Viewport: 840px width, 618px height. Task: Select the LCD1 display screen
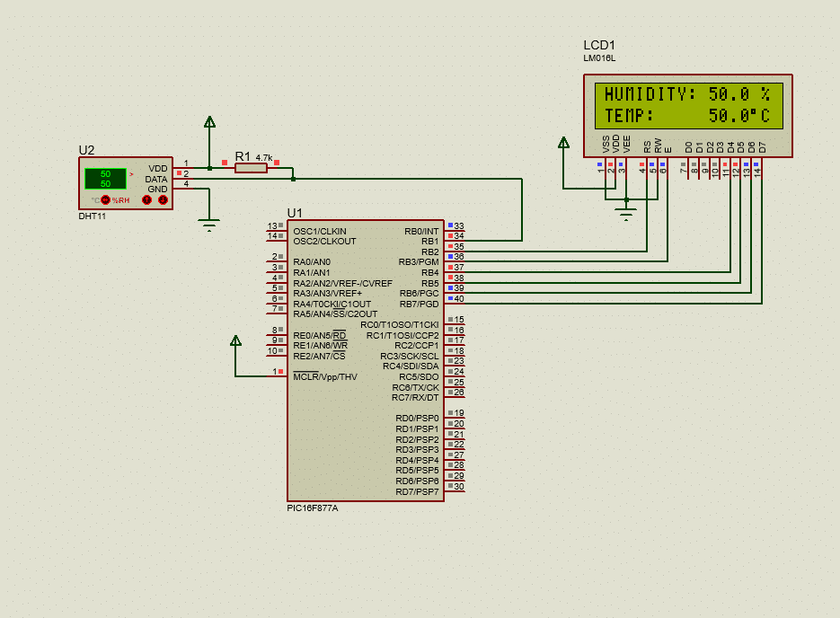(689, 105)
